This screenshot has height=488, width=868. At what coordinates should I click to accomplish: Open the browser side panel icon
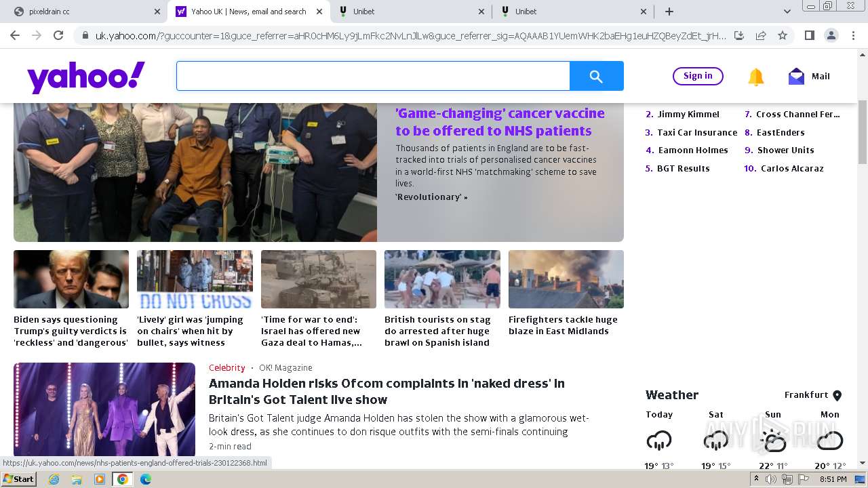(x=809, y=35)
